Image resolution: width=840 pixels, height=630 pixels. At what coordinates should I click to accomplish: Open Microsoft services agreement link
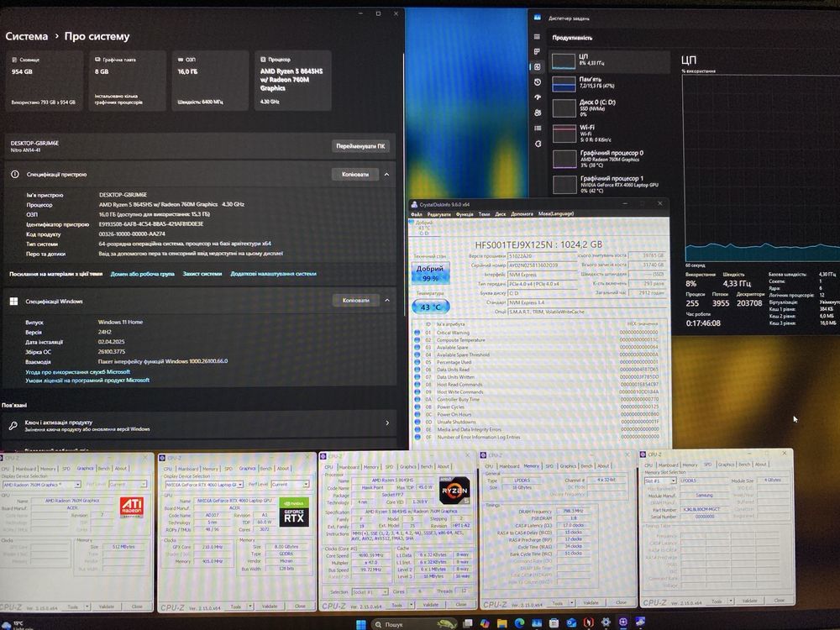pyautogui.click(x=77, y=372)
